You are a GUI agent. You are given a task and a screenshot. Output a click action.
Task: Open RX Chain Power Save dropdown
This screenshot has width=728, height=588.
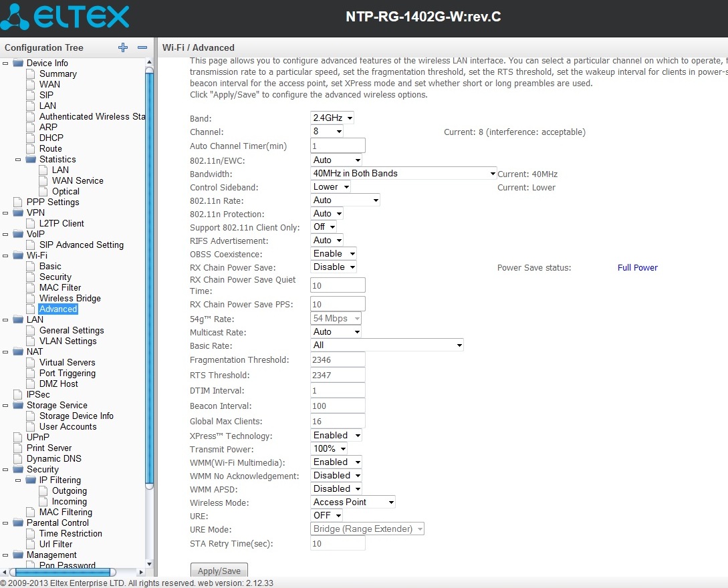[x=334, y=267]
